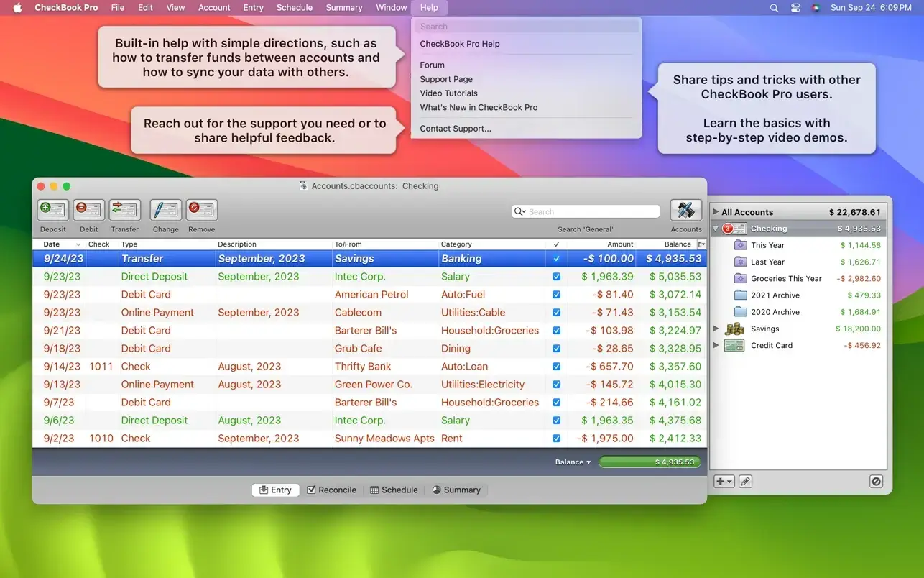Expand the Savings account tree
The image size is (924, 578).
pos(716,329)
